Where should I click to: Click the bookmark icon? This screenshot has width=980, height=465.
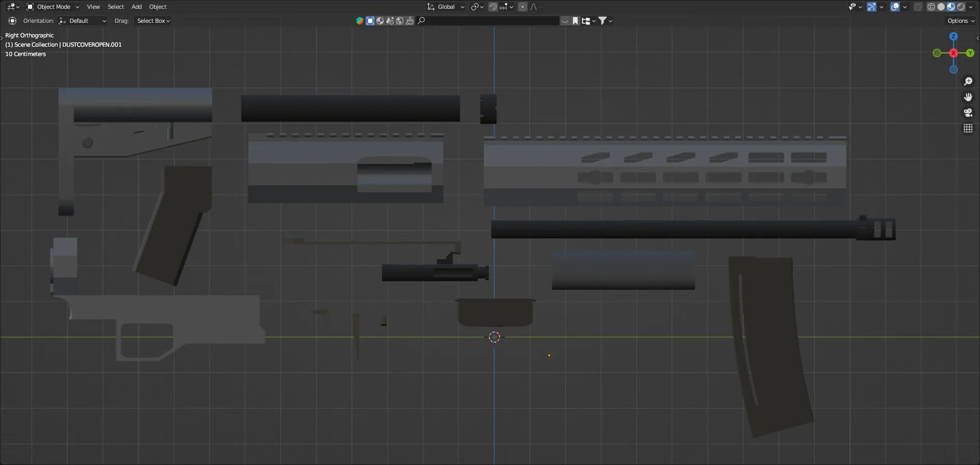click(x=575, y=21)
